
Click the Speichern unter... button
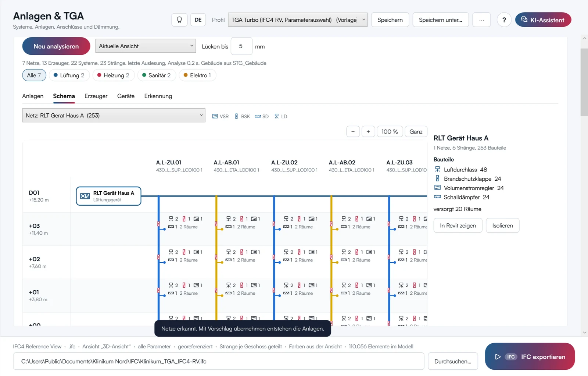tap(441, 20)
